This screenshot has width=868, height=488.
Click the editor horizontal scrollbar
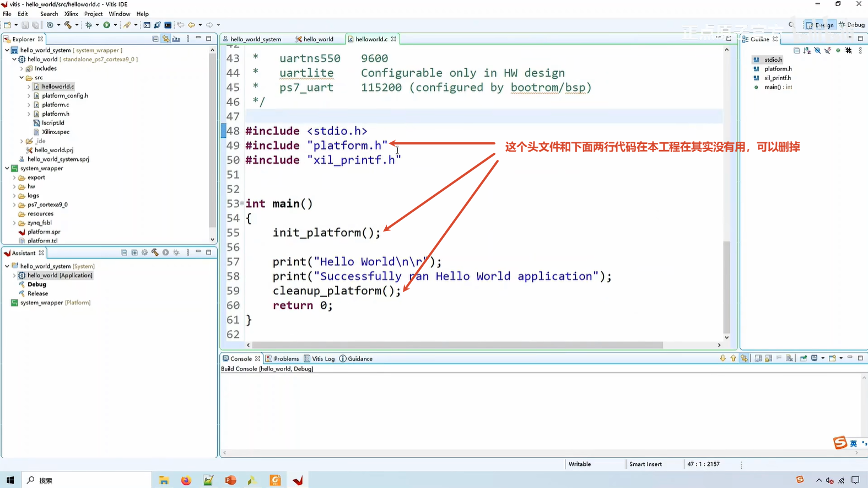pyautogui.click(x=457, y=345)
